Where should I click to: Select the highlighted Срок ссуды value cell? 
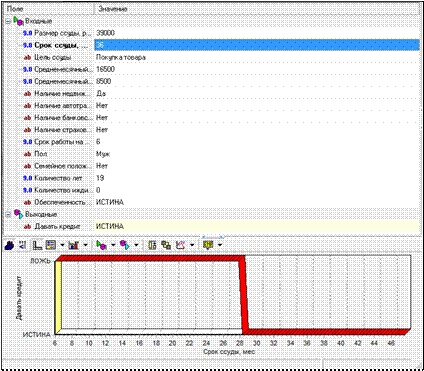257,45
